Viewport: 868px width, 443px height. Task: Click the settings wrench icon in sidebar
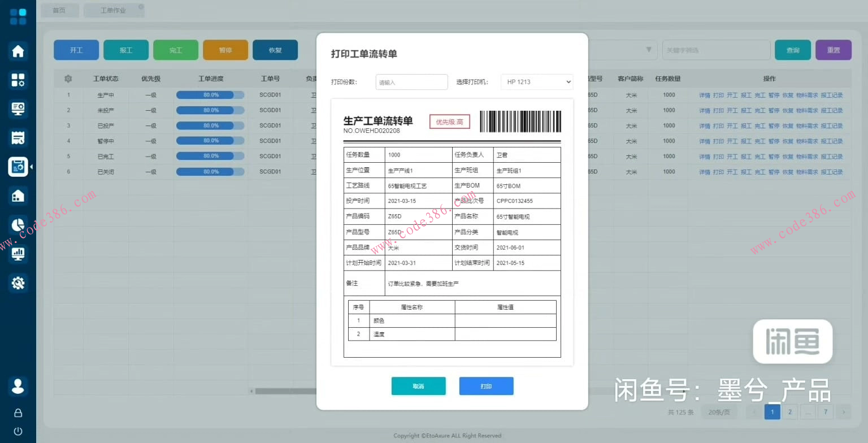[x=18, y=283]
